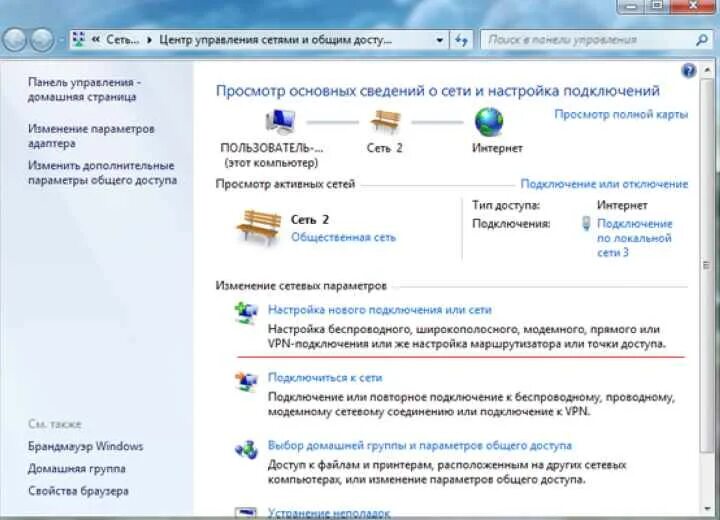Image resolution: width=720 pixels, height=520 pixels.
Task: Open 'Домашняя группа' in See also
Action: tap(77, 469)
